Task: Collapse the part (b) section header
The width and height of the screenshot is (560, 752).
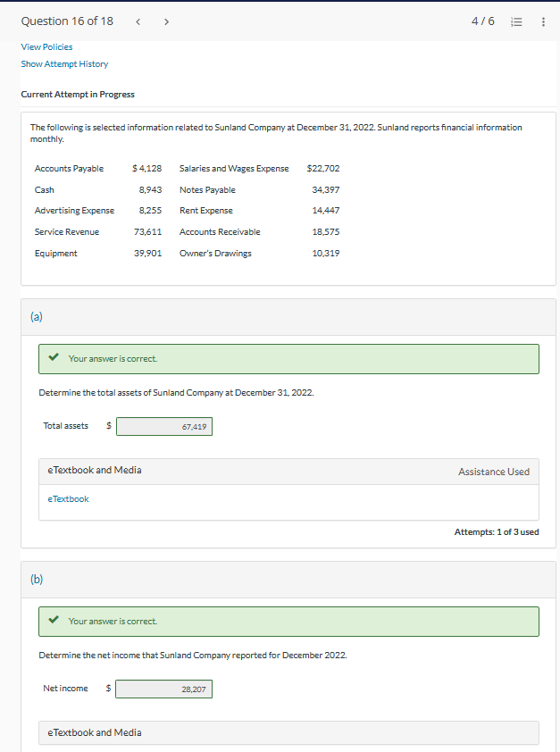Action: click(x=36, y=578)
